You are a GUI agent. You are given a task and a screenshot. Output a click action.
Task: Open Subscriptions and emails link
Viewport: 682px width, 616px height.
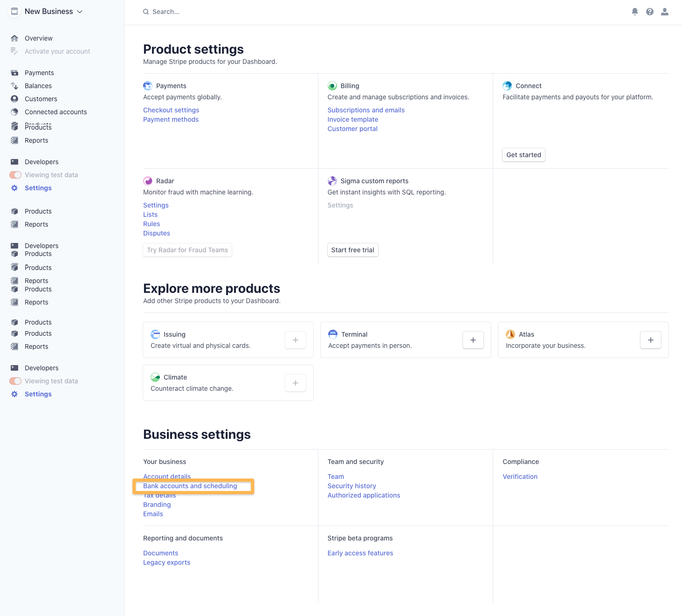click(x=366, y=110)
